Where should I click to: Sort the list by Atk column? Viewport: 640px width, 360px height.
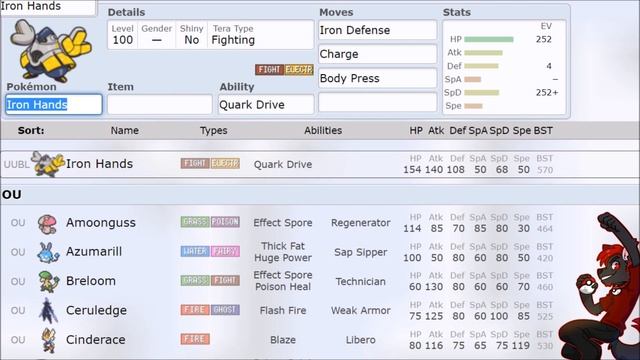[x=436, y=131]
